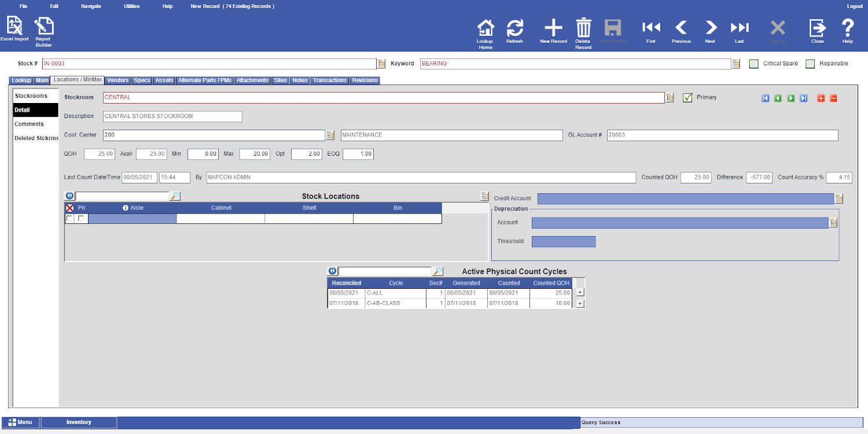The width and height of the screenshot is (868, 434).
Task: Reset the Physical Count Cycles search filter
Action: [x=332, y=271]
